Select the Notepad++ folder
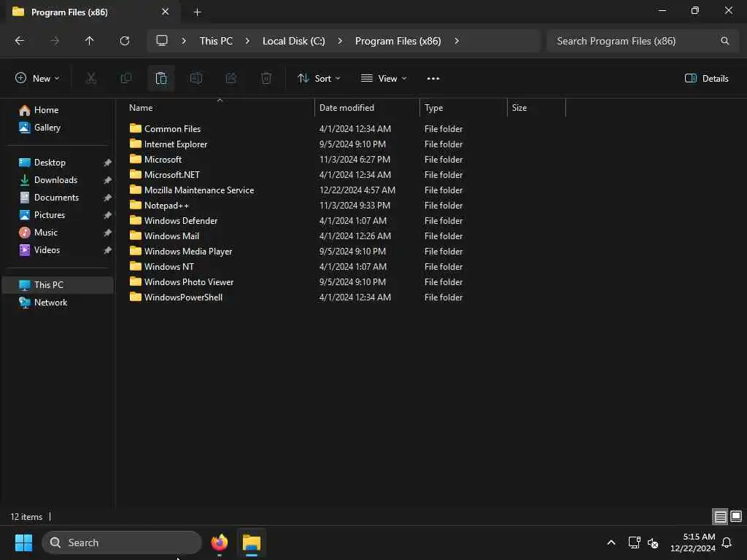The image size is (747, 560). click(159, 206)
